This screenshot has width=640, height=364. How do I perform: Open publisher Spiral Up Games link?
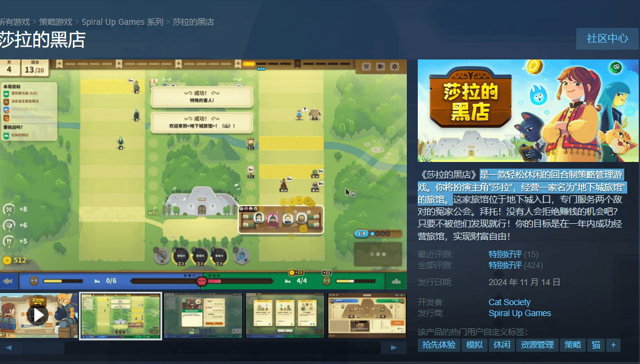pyautogui.click(x=520, y=314)
